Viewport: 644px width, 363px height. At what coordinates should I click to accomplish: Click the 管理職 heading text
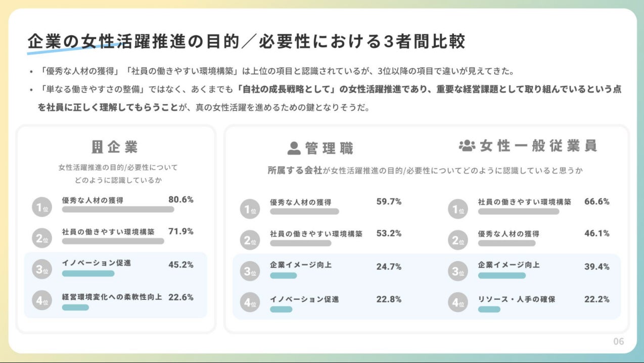(329, 148)
